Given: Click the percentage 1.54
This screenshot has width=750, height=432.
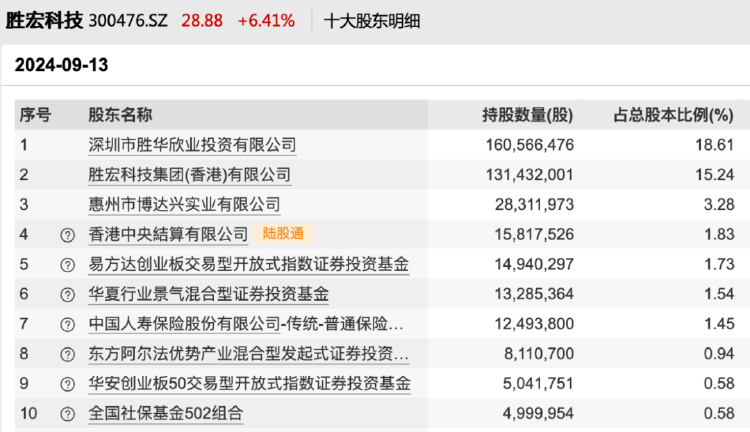Looking at the screenshot, I should tap(719, 294).
